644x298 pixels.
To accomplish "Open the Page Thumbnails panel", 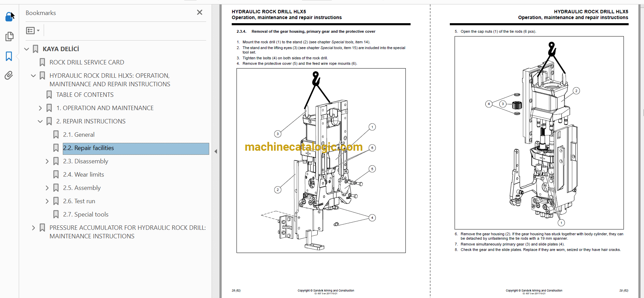I will 9,36.
